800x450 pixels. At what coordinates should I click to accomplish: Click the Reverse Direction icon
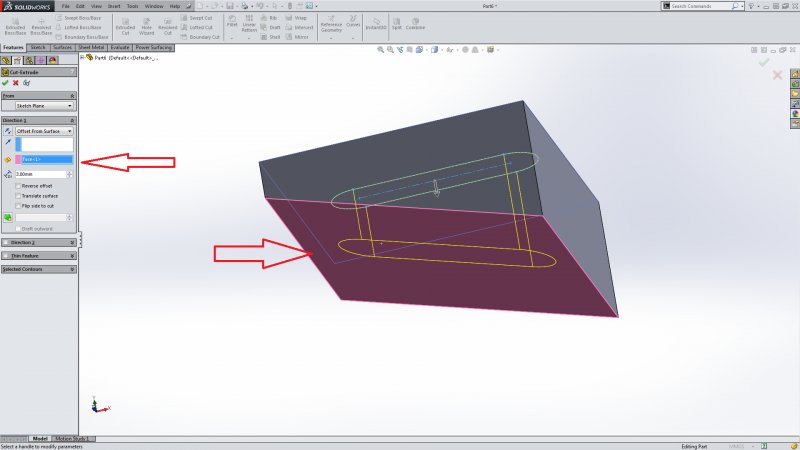[8, 131]
